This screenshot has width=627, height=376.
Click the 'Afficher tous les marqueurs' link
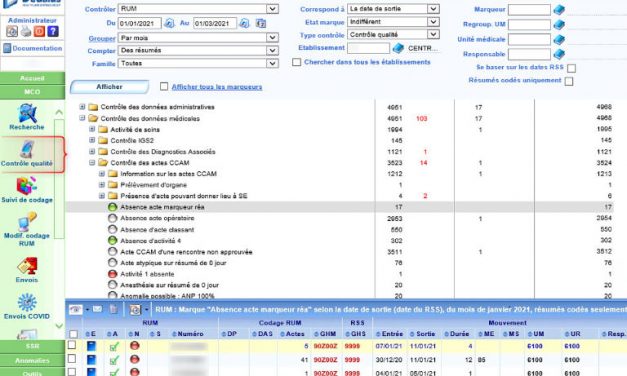[x=217, y=87]
